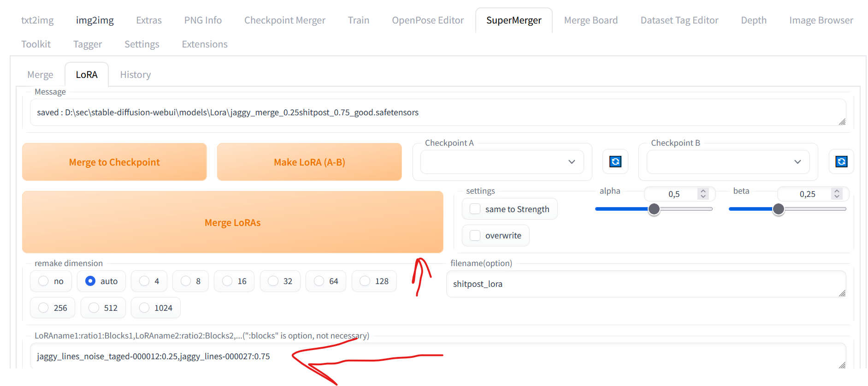Expand the Checkpoint B dropdown

728,162
